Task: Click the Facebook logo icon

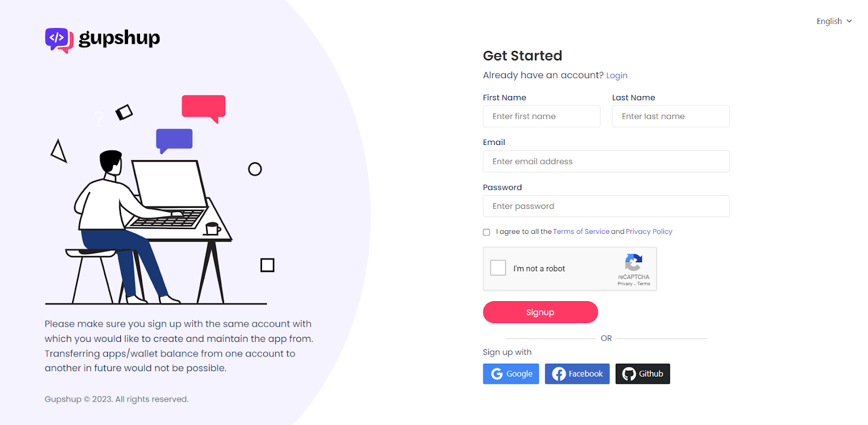Action: click(559, 374)
